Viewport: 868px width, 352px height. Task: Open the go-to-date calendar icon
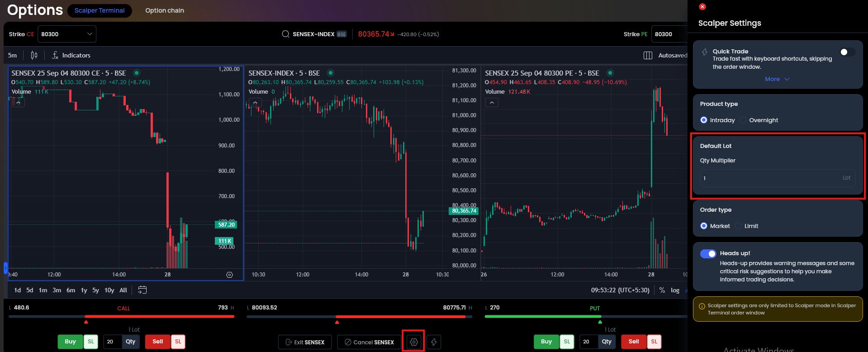(x=142, y=290)
